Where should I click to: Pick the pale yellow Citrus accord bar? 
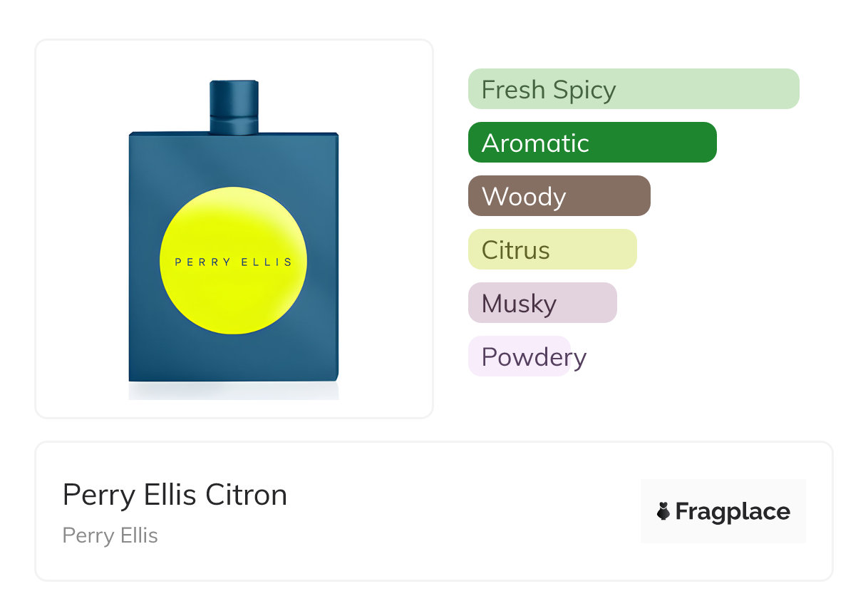pos(552,250)
